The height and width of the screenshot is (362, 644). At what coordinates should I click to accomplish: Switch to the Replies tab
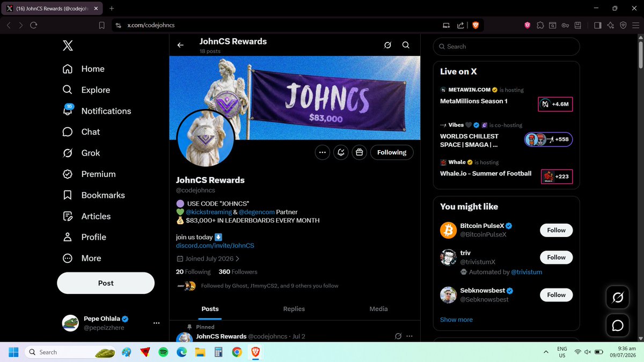(294, 309)
